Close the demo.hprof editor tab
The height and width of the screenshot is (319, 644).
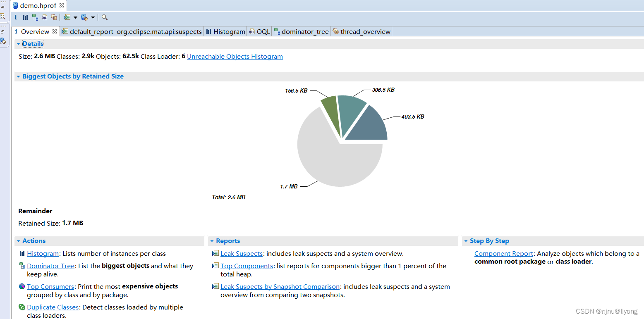click(x=61, y=6)
